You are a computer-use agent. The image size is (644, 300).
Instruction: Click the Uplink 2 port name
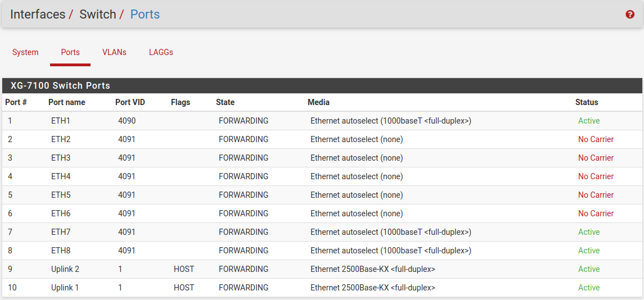(x=65, y=269)
